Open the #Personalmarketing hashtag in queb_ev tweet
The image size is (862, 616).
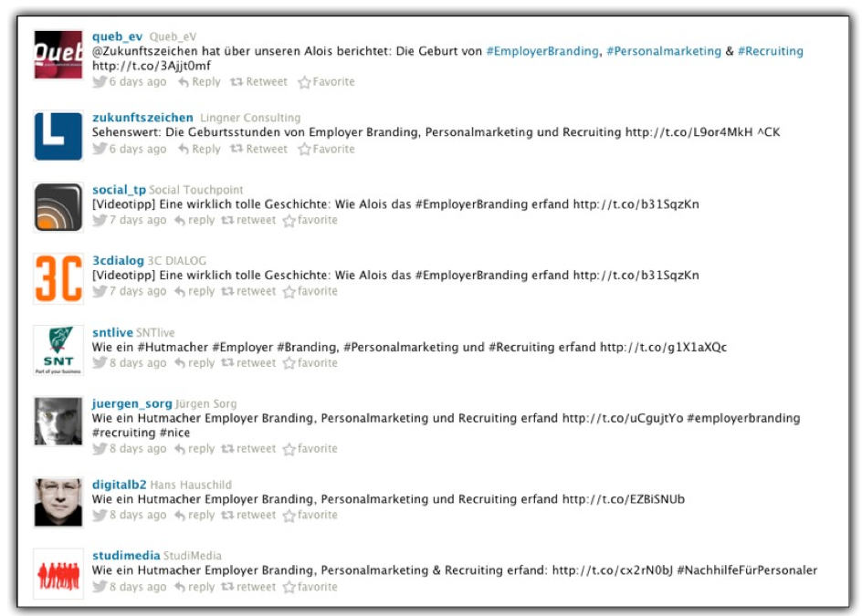pyautogui.click(x=664, y=51)
